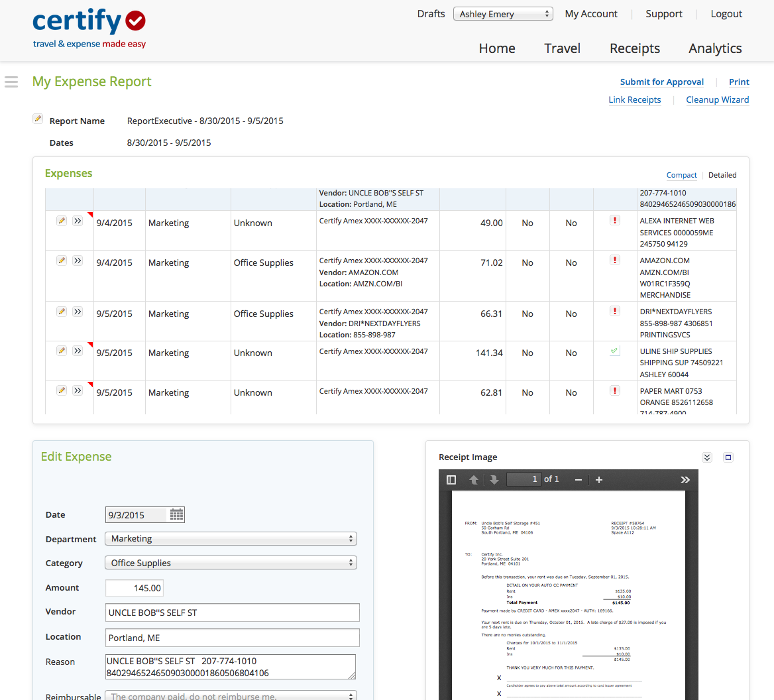Edit the 71.02 Amazon expense pencil
This screenshot has height=700, width=774.
click(x=62, y=261)
